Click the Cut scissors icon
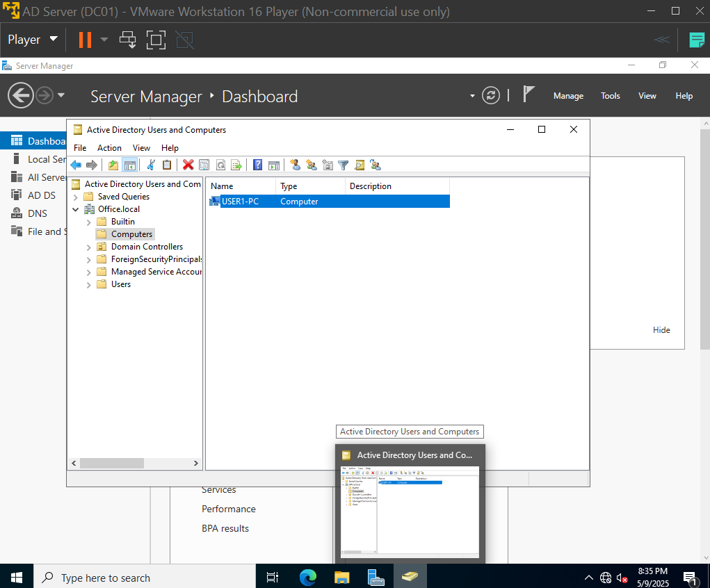This screenshot has width=710, height=588. 151,165
